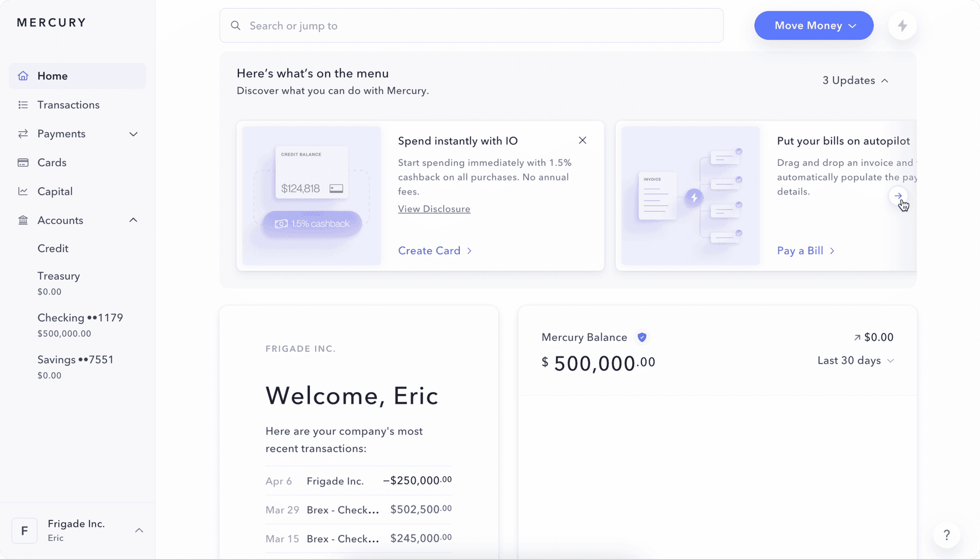Expand the Payments menu chevron

(x=134, y=133)
